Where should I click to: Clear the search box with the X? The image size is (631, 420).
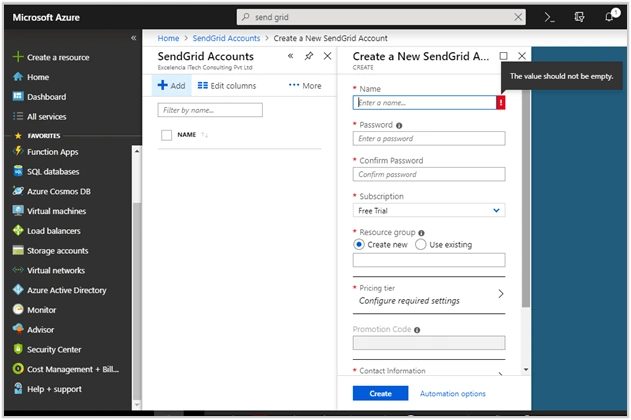click(518, 17)
